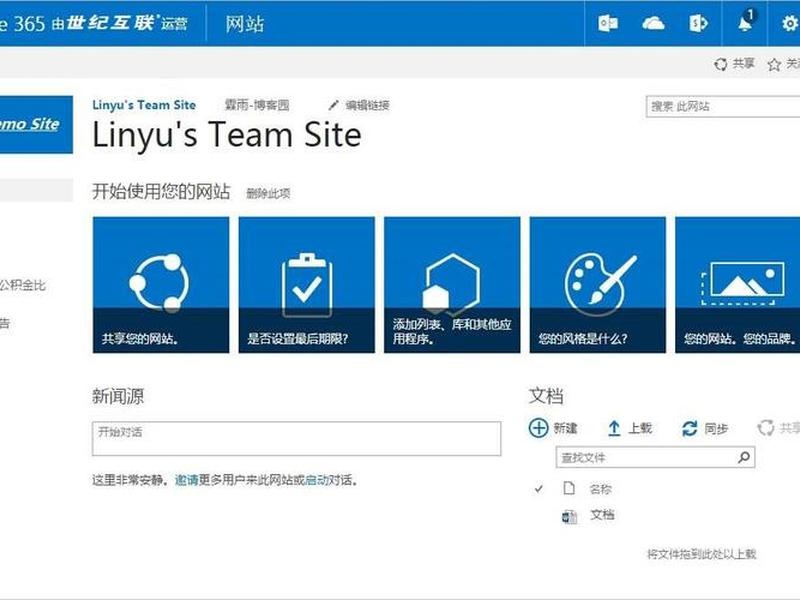
Task: Open the settings gear icon
Action: point(790,23)
